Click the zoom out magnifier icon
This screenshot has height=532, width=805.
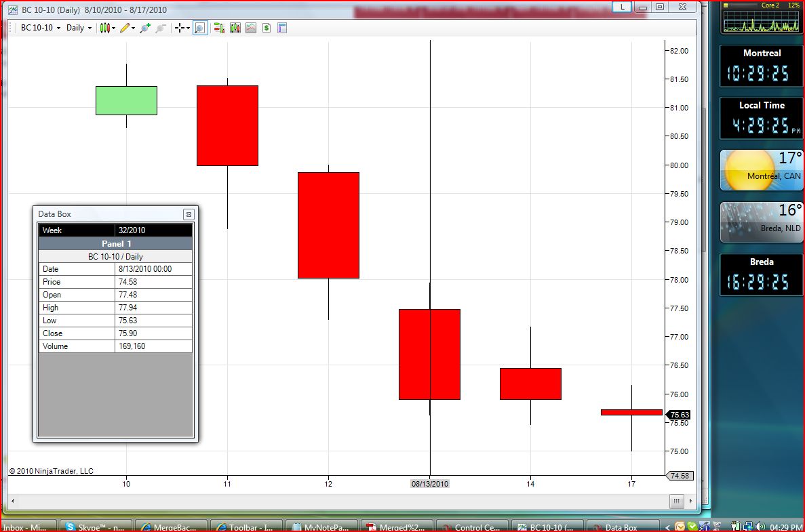tap(161, 28)
